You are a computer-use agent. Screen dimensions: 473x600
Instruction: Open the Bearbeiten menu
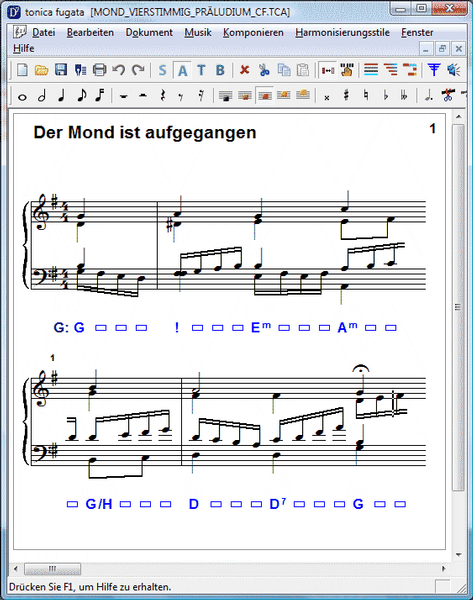[90, 33]
